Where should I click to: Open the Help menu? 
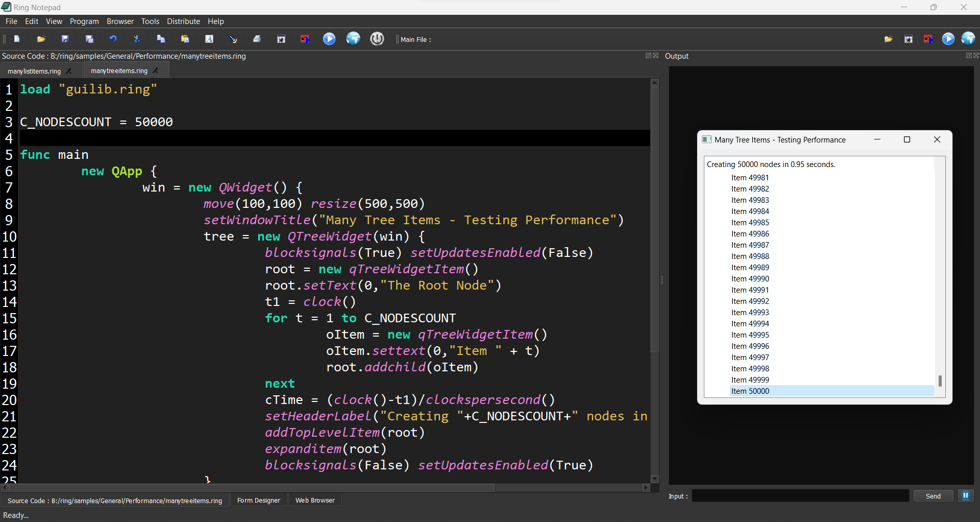(215, 21)
